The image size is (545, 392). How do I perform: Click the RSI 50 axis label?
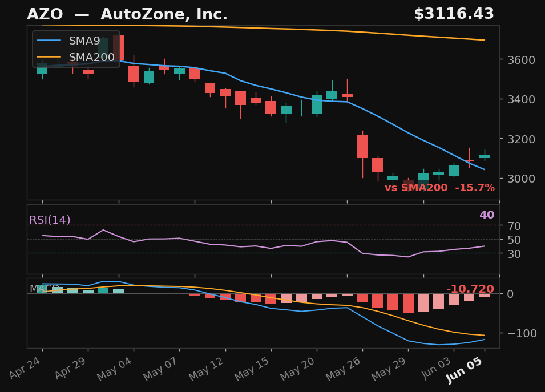pos(514,240)
